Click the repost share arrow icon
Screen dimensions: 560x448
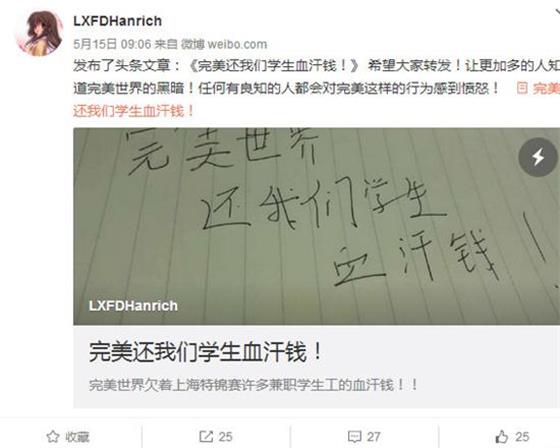click(206, 437)
